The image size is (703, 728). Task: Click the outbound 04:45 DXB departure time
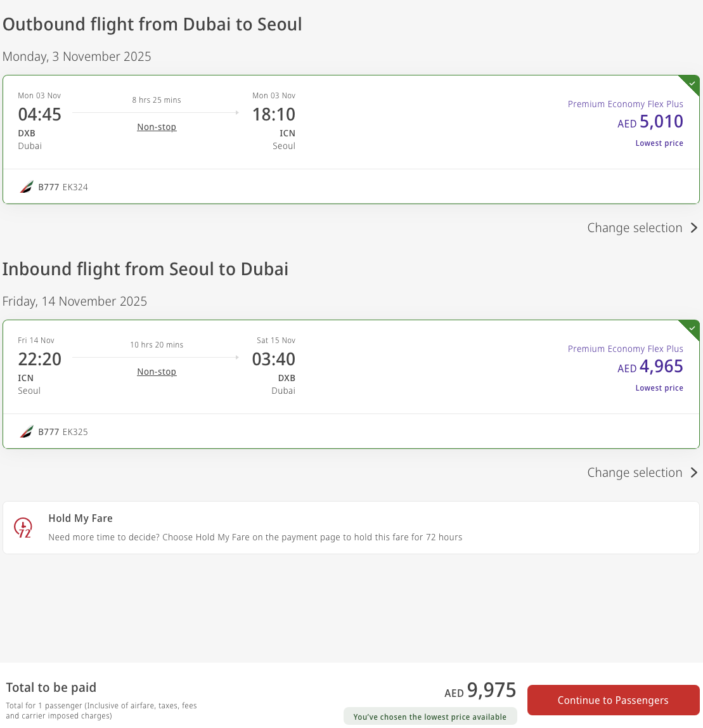pyautogui.click(x=39, y=114)
